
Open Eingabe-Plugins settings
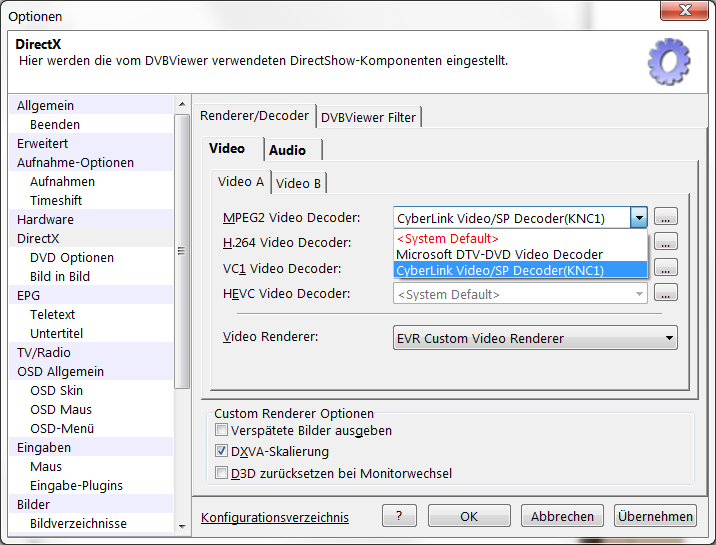point(91,486)
